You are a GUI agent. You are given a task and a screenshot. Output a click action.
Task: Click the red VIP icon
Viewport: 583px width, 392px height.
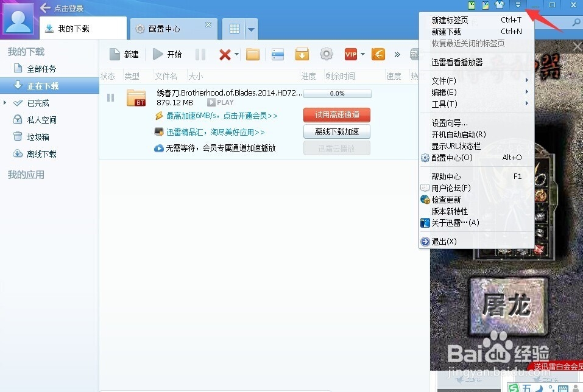click(x=351, y=54)
